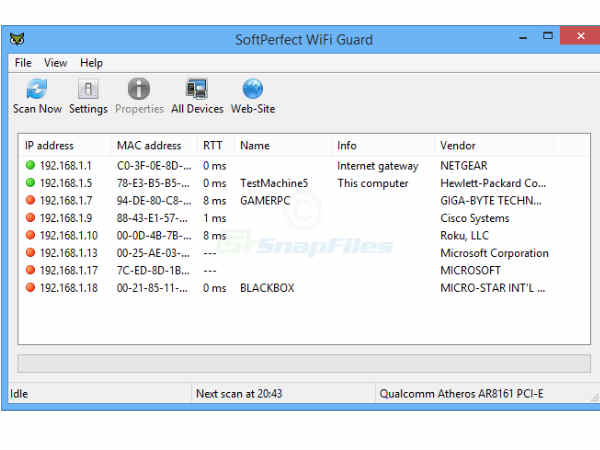Click the BLACKBOX device name
Image resolution: width=600 pixels, height=450 pixels.
point(267,288)
